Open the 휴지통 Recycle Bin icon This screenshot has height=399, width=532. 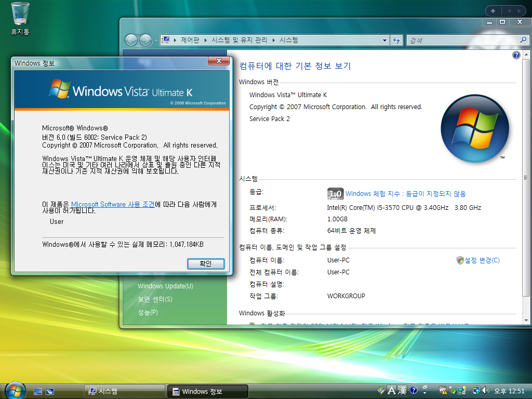(20, 19)
